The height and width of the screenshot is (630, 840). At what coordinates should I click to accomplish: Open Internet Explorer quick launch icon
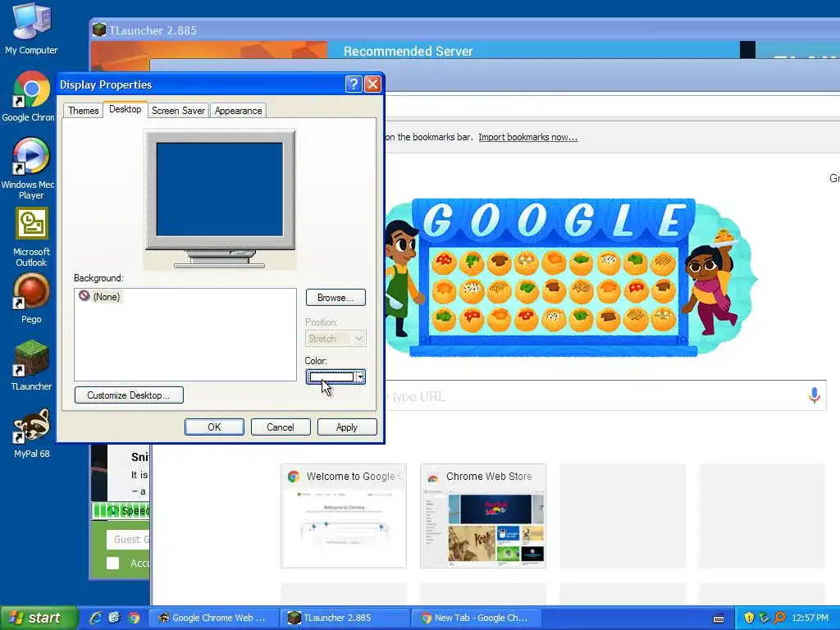(96, 618)
